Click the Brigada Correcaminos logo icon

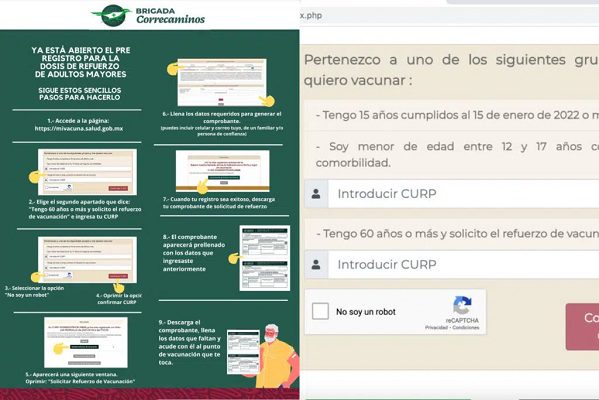pyautogui.click(x=112, y=15)
